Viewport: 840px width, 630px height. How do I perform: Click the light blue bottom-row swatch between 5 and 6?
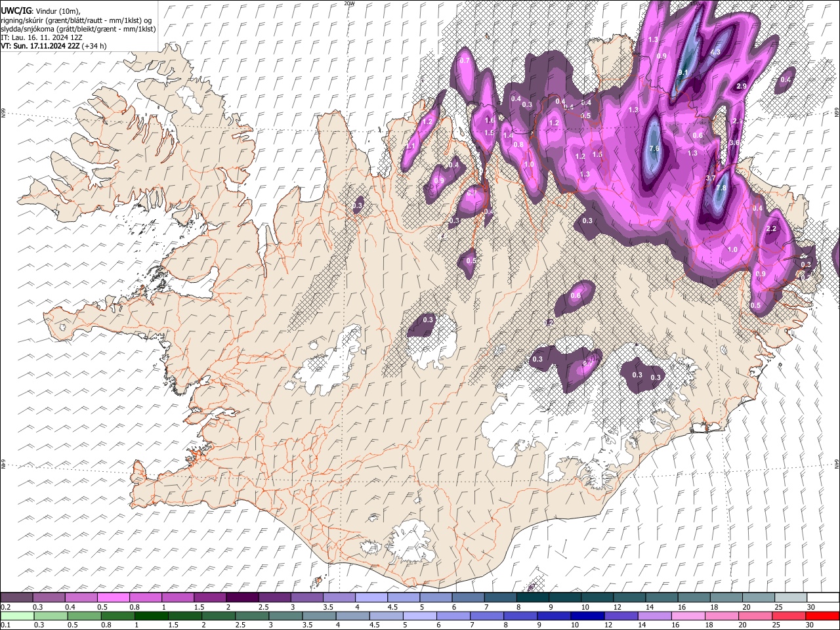tap(420, 616)
